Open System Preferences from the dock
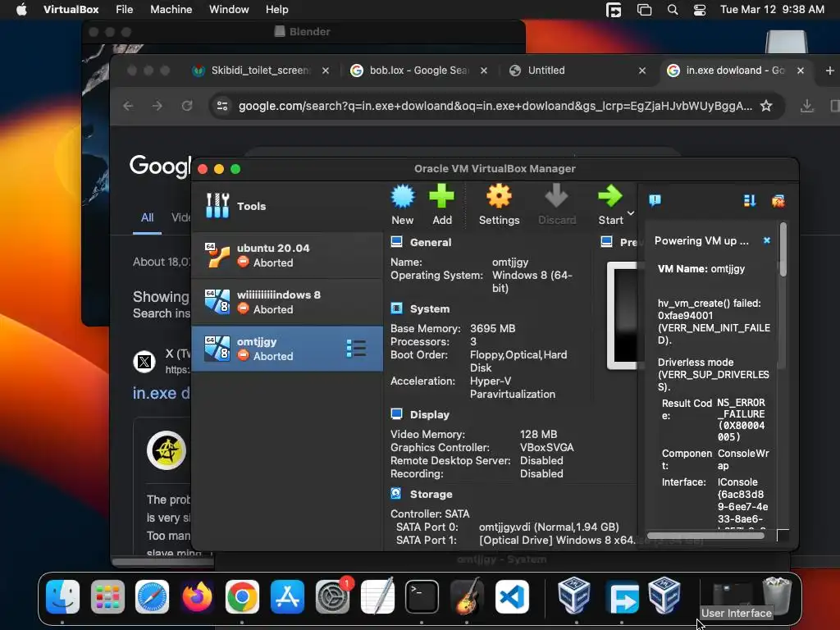 tap(332, 596)
